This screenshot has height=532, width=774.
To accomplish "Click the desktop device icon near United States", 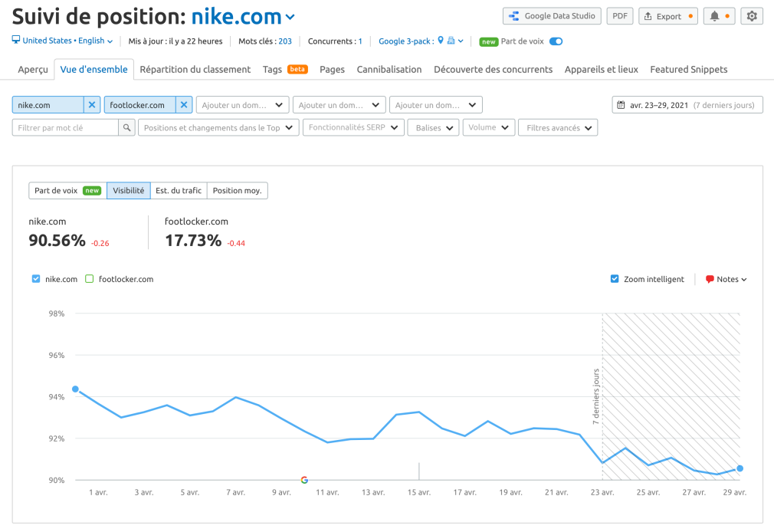I will (x=16, y=40).
